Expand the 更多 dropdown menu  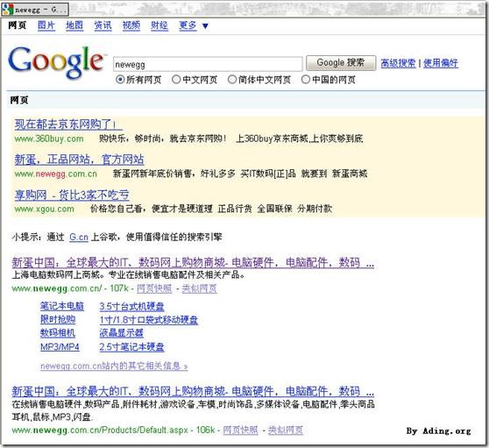(x=194, y=25)
